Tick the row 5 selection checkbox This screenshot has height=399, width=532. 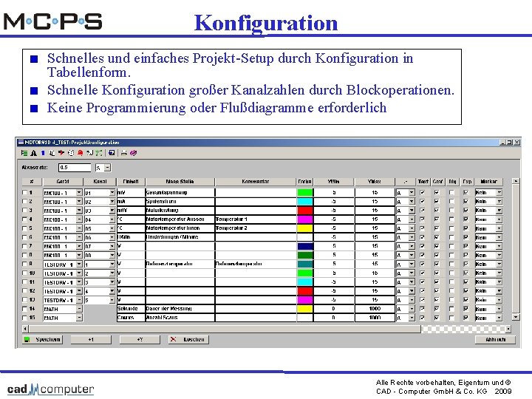pyautogui.click(x=24, y=228)
